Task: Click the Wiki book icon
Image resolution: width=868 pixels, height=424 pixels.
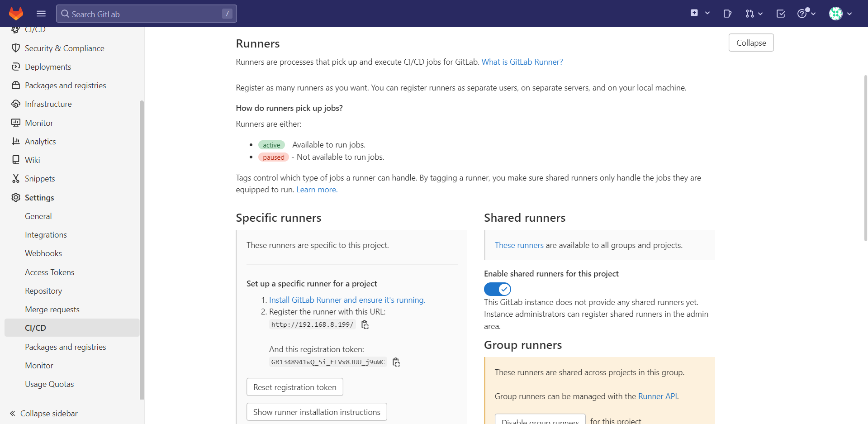Action: click(x=16, y=160)
